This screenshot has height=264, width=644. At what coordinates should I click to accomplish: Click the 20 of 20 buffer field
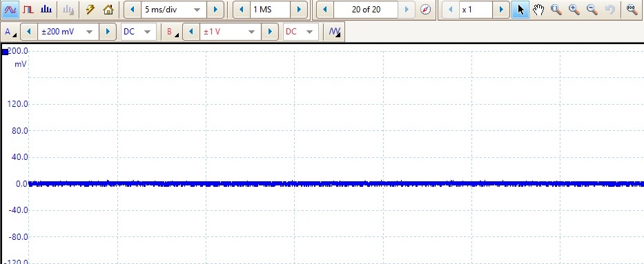point(366,10)
